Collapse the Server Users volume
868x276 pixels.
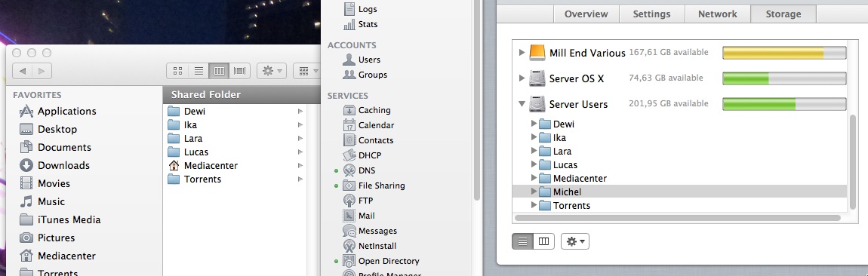coord(522,104)
